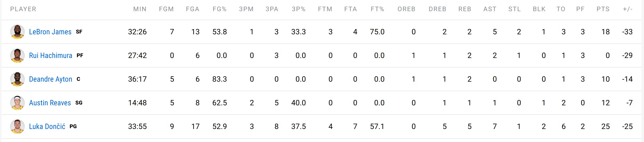This screenshot has height=142, width=644.
Task: Click the STL column header
Action: click(x=514, y=9)
